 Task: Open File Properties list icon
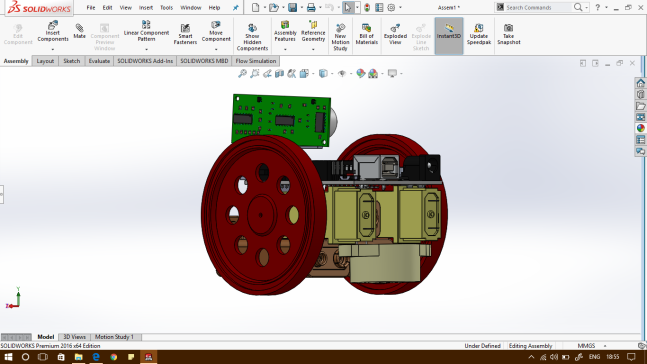coord(379,7)
